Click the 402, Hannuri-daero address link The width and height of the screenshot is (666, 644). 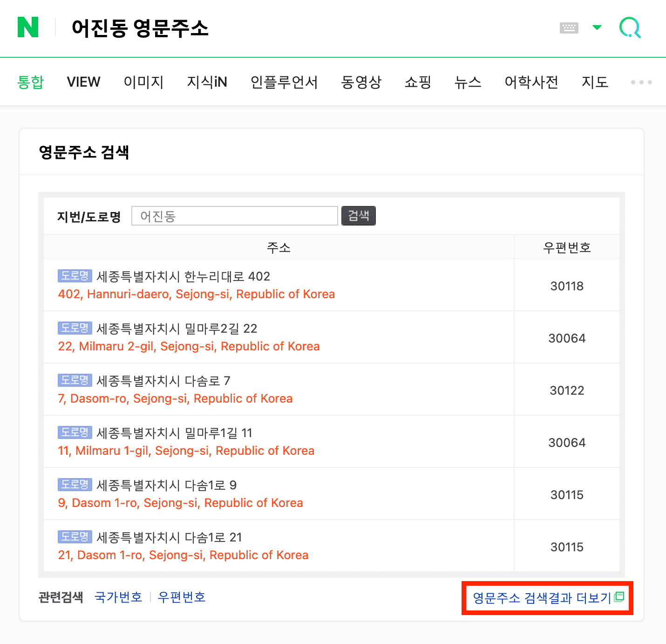coord(196,294)
